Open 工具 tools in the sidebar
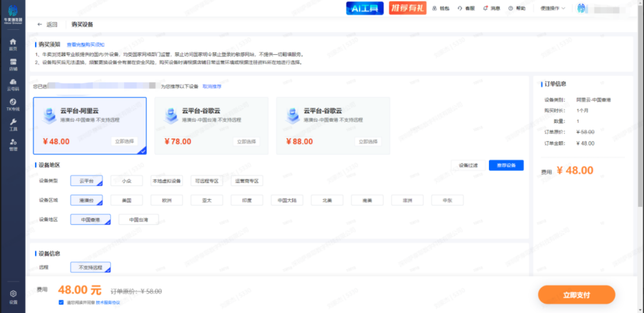The height and width of the screenshot is (313, 644). coord(13,125)
